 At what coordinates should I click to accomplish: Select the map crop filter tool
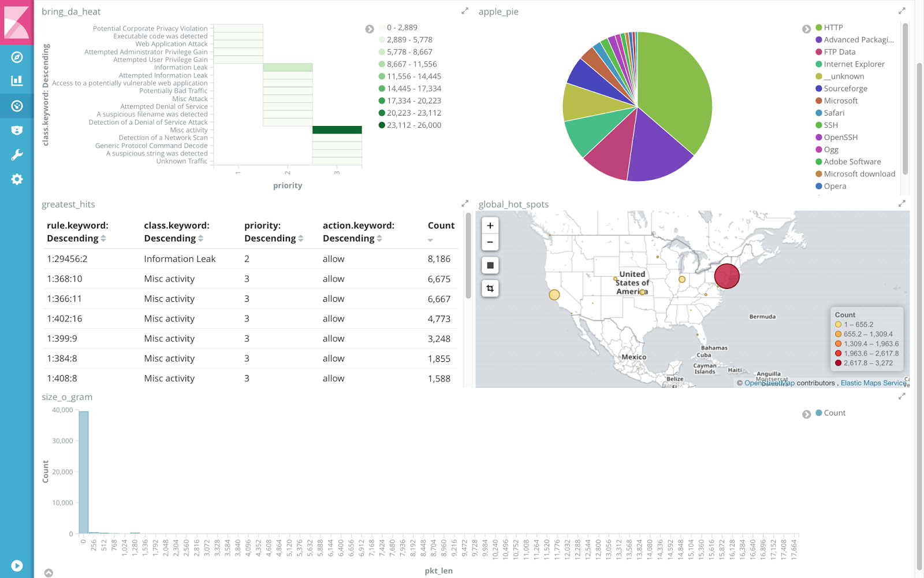489,288
